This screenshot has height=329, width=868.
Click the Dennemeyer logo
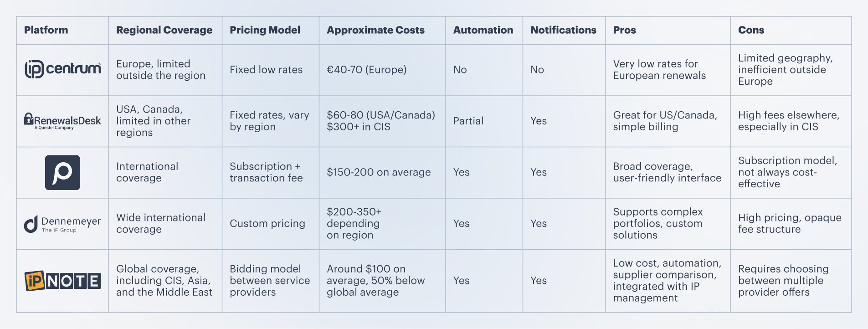62,224
